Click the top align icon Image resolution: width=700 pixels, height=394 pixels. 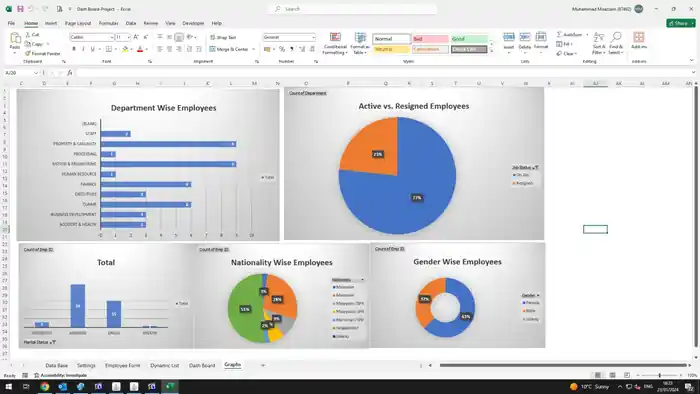tap(160, 37)
